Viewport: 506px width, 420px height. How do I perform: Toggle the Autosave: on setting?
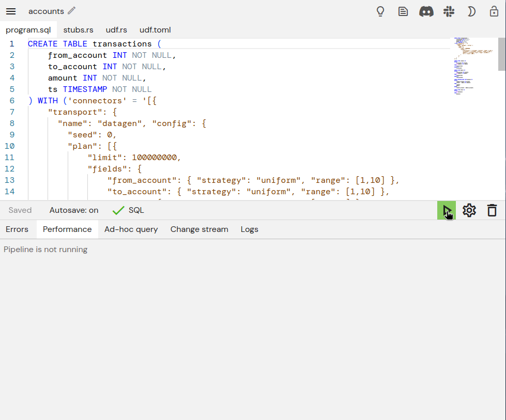tap(74, 210)
